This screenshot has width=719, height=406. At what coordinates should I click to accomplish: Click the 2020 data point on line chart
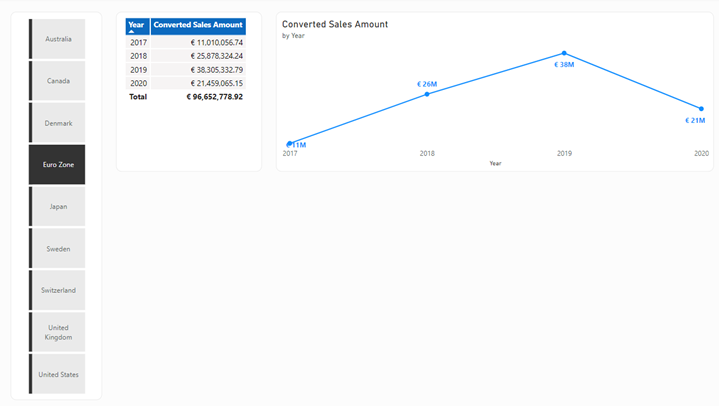(x=701, y=109)
